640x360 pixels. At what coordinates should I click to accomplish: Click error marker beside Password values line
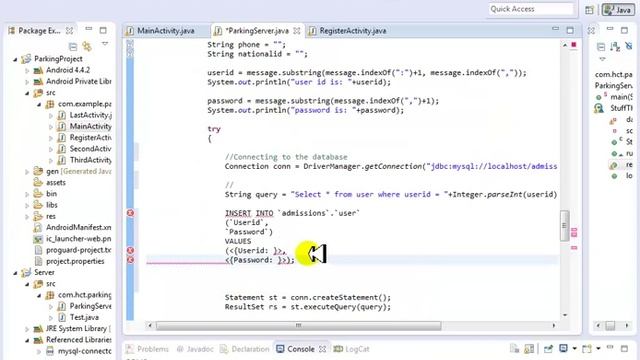(130, 260)
